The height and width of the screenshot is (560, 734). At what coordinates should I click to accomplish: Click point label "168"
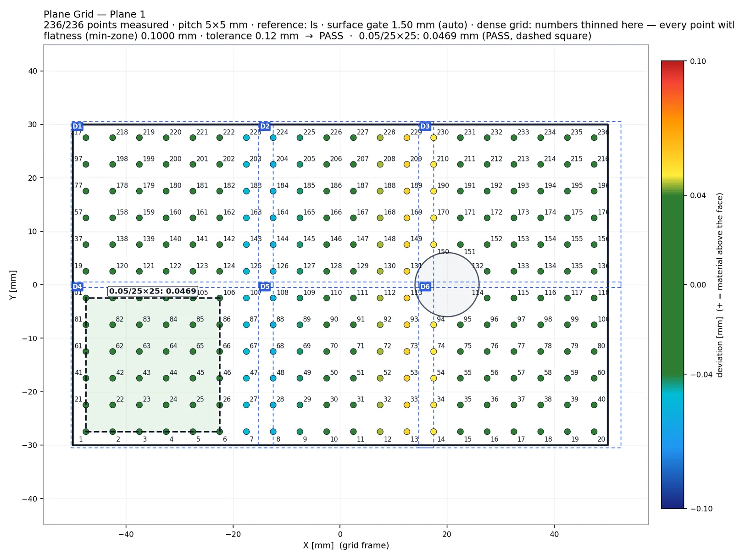pos(389,212)
